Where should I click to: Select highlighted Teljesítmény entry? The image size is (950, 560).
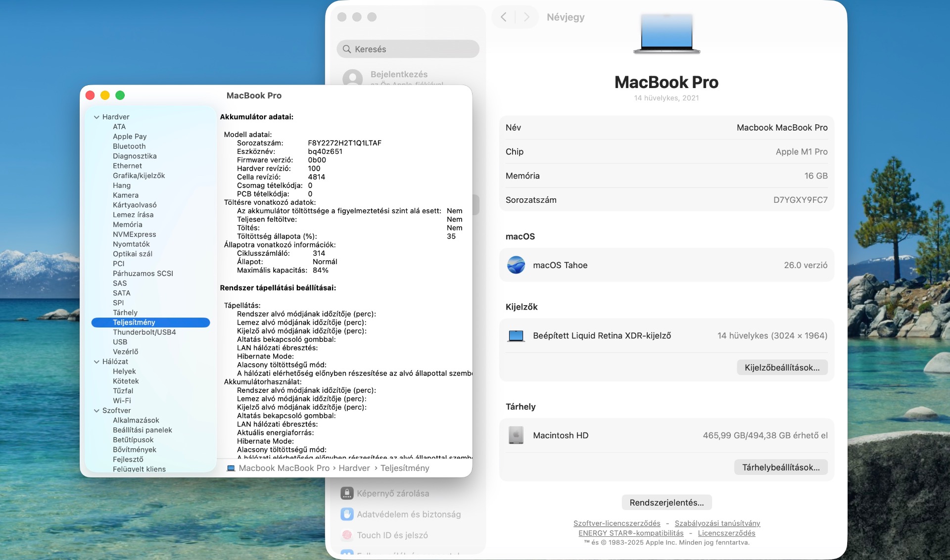tap(151, 323)
